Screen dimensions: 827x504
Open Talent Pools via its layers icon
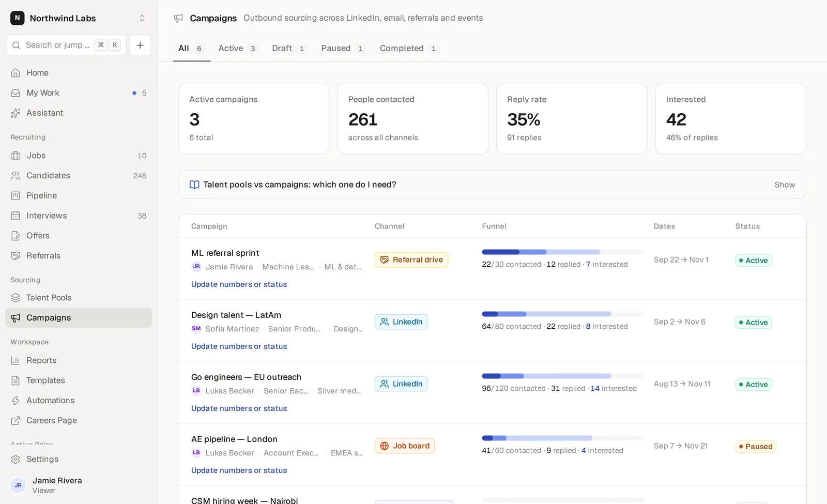pos(16,298)
